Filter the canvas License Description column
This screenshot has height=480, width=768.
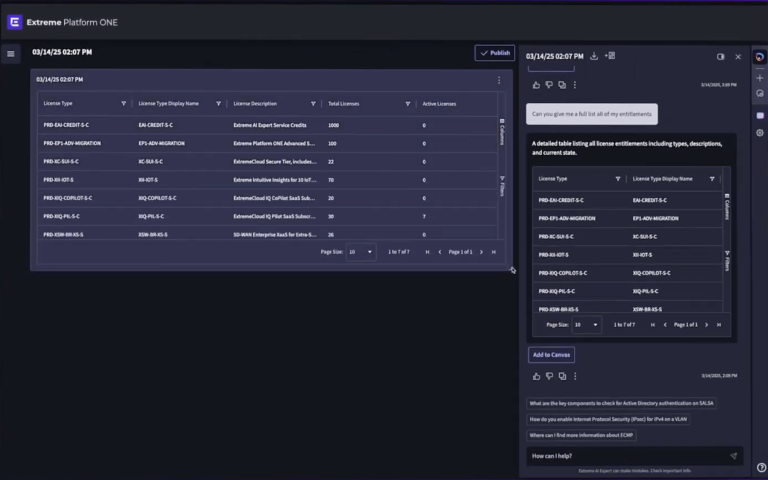click(x=313, y=103)
